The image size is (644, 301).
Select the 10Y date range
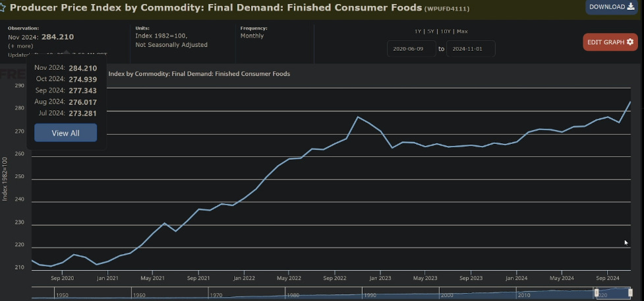[445, 31]
